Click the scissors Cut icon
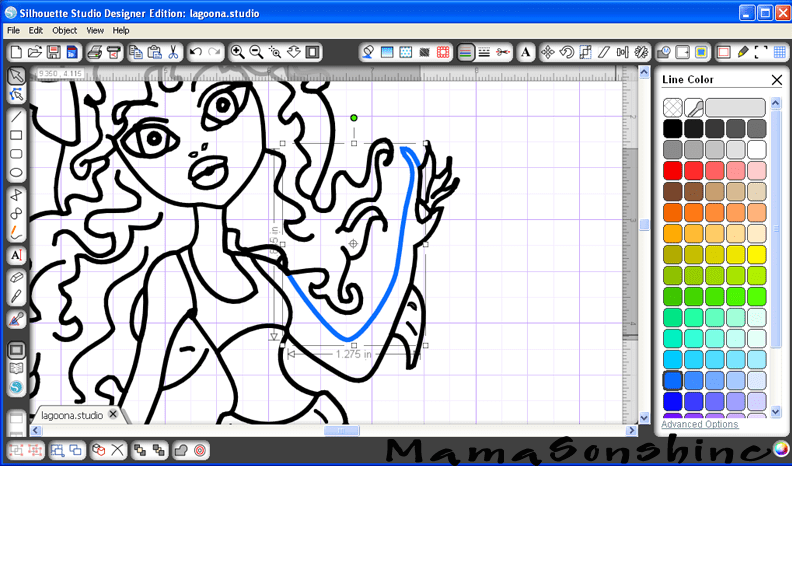 (x=173, y=52)
